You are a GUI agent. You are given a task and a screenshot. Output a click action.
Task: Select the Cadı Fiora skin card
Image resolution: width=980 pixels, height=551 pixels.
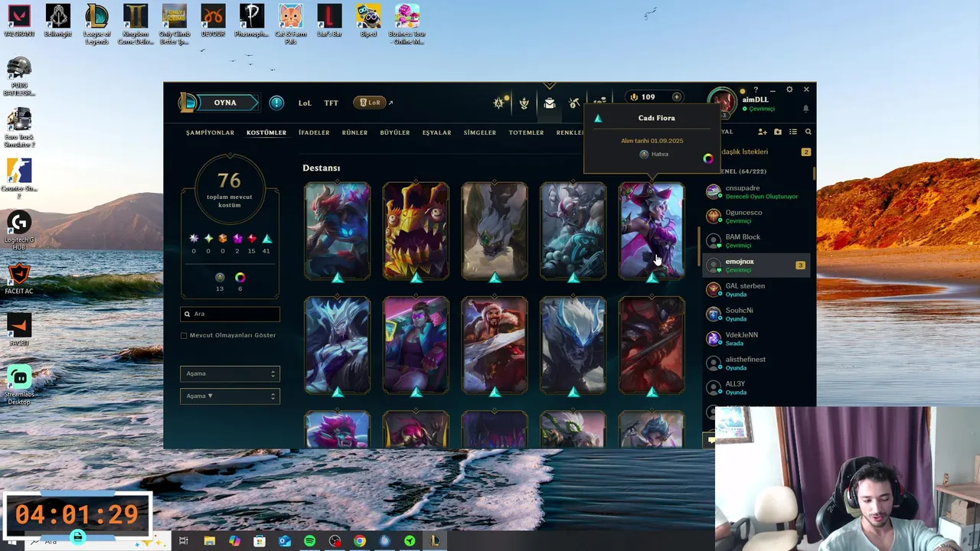pyautogui.click(x=652, y=231)
